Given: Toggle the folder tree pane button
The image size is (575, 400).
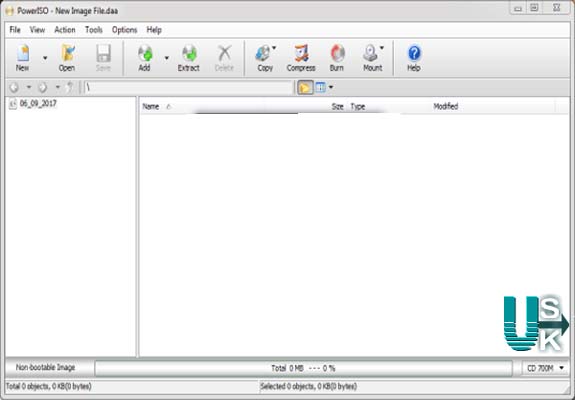Looking at the screenshot, I should tap(305, 87).
